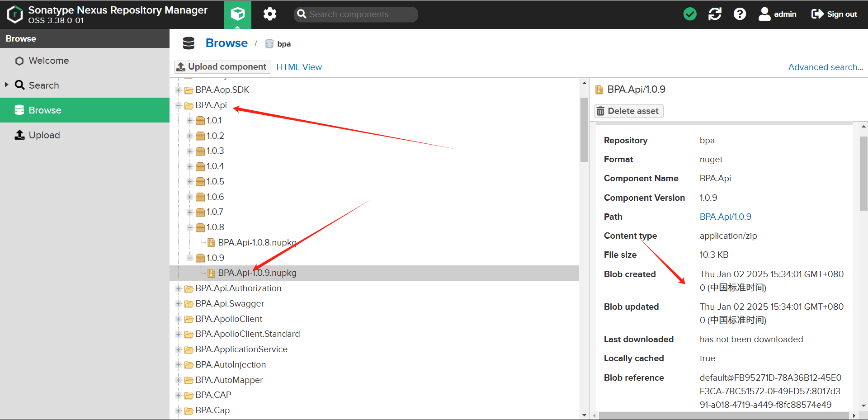
Task: Click the tree scrollbar up arrow
Action: click(584, 83)
